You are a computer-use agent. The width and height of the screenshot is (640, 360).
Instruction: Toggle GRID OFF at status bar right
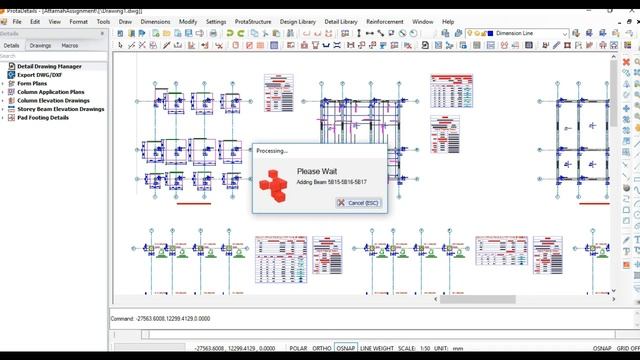(x=628, y=348)
